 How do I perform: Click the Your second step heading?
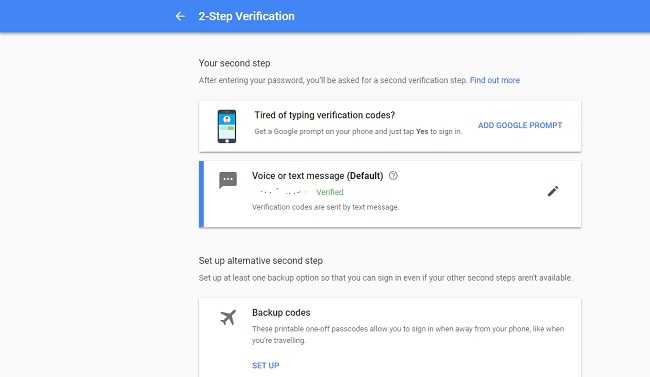234,63
